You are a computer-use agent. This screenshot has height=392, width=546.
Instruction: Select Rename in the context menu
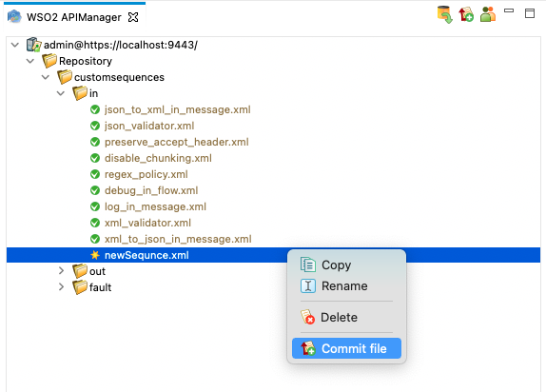click(x=344, y=286)
